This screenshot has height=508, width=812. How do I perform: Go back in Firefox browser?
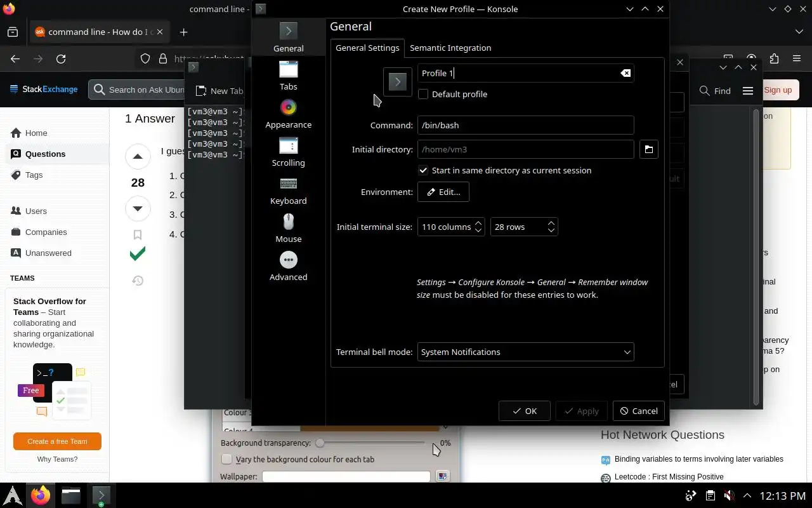(15, 58)
